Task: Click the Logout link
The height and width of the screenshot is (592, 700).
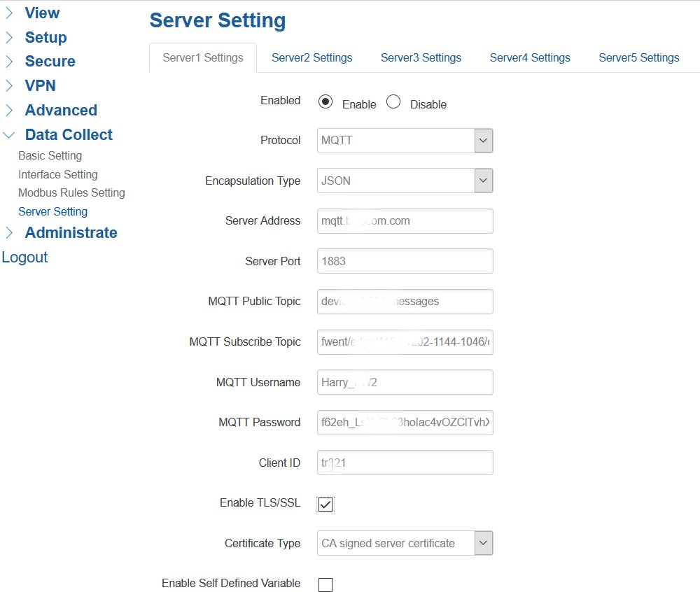Action: [x=24, y=258]
